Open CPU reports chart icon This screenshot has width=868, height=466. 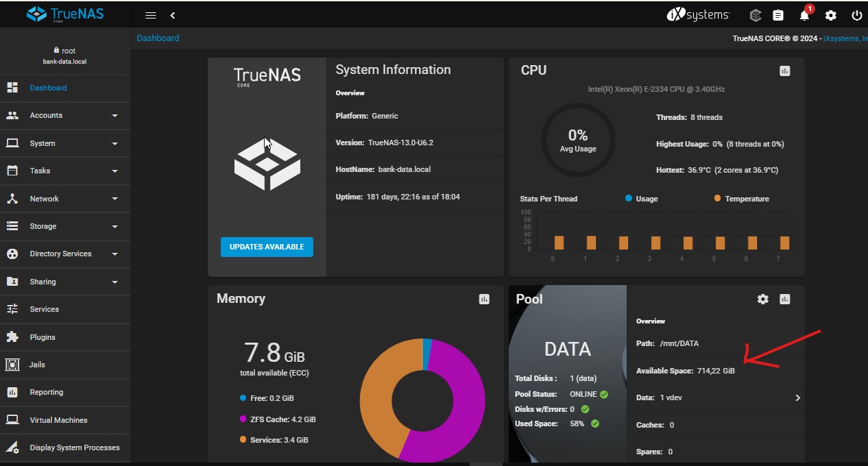point(785,71)
